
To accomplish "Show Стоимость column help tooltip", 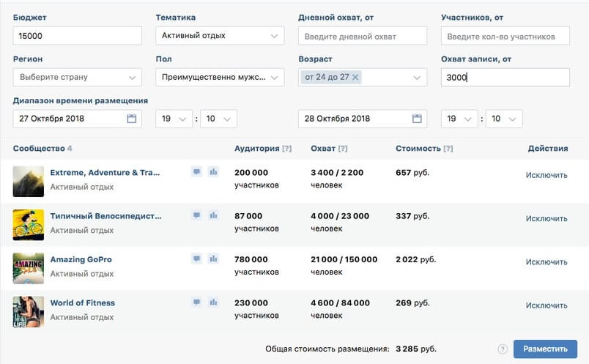I will click(x=448, y=149).
